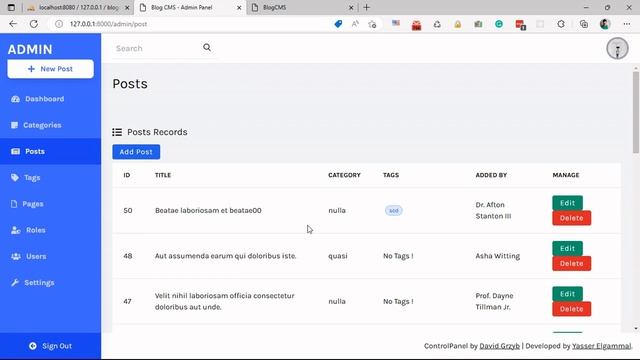This screenshot has height=360, width=640.
Task: Click the Tags tag icon
Action: 15,178
